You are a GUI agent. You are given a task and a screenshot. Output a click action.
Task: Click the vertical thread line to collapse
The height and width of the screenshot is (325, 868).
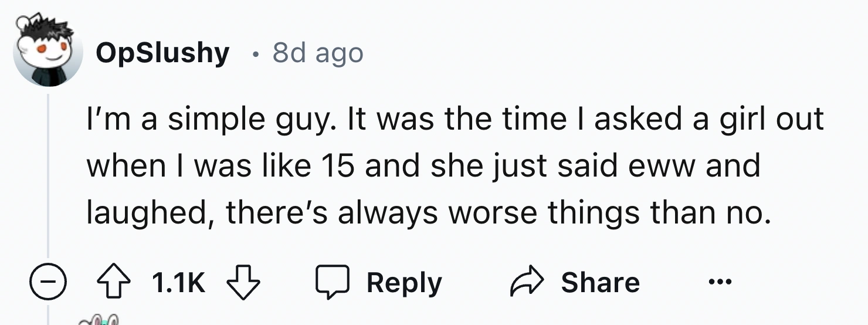point(49,176)
